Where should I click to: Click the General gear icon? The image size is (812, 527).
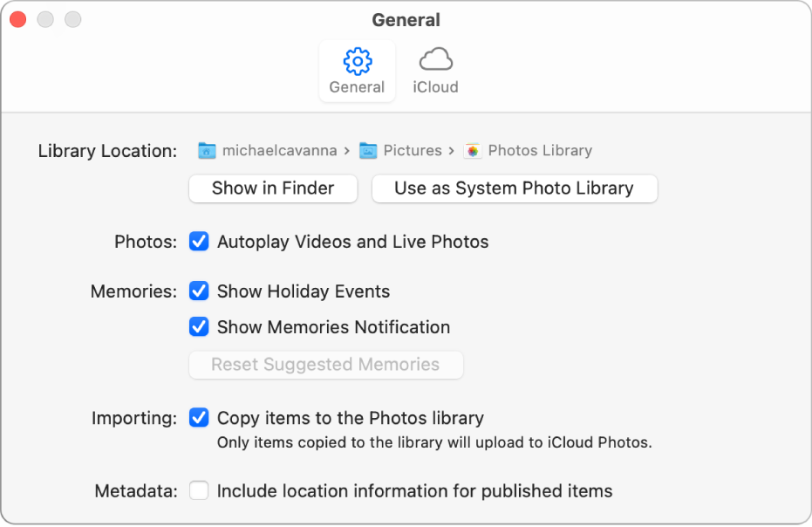[358, 61]
